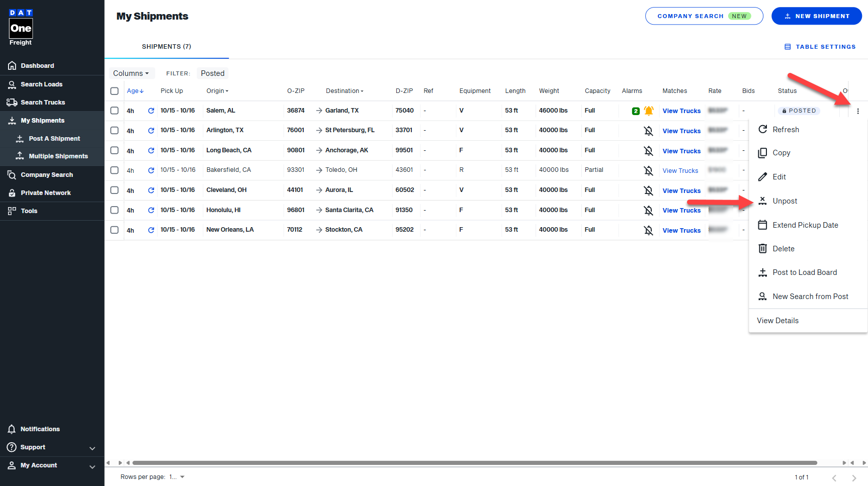
Task: Click the orange alarm bell for Salem, AL
Action: pyautogui.click(x=649, y=111)
